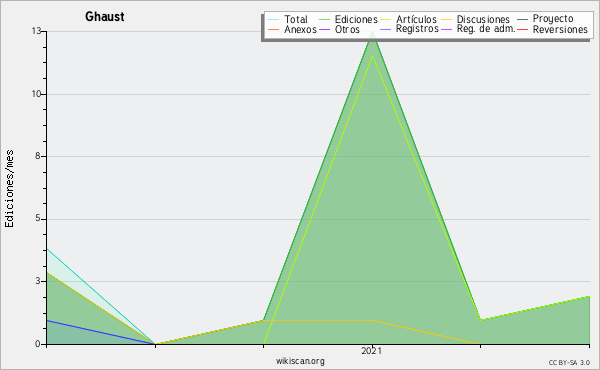Select the 'Proyecto' legend entry

click(553, 19)
